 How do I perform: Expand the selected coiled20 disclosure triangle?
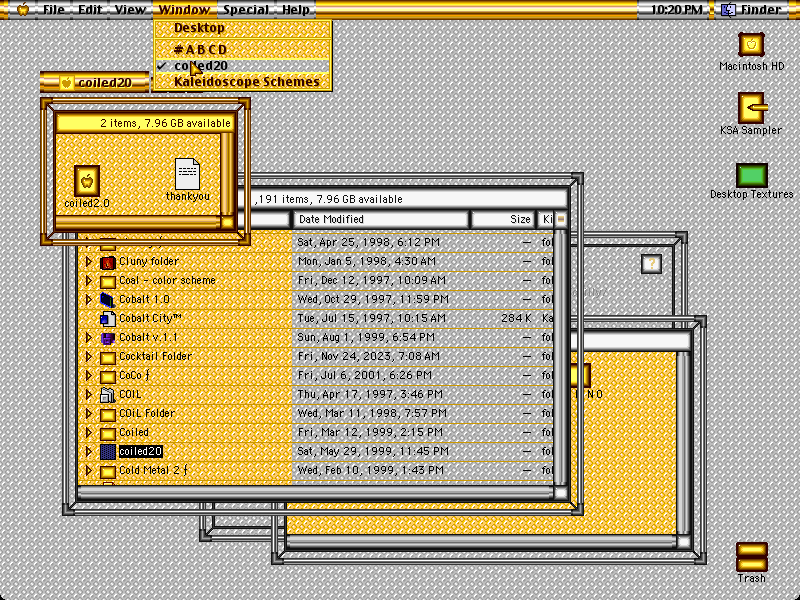(88, 452)
